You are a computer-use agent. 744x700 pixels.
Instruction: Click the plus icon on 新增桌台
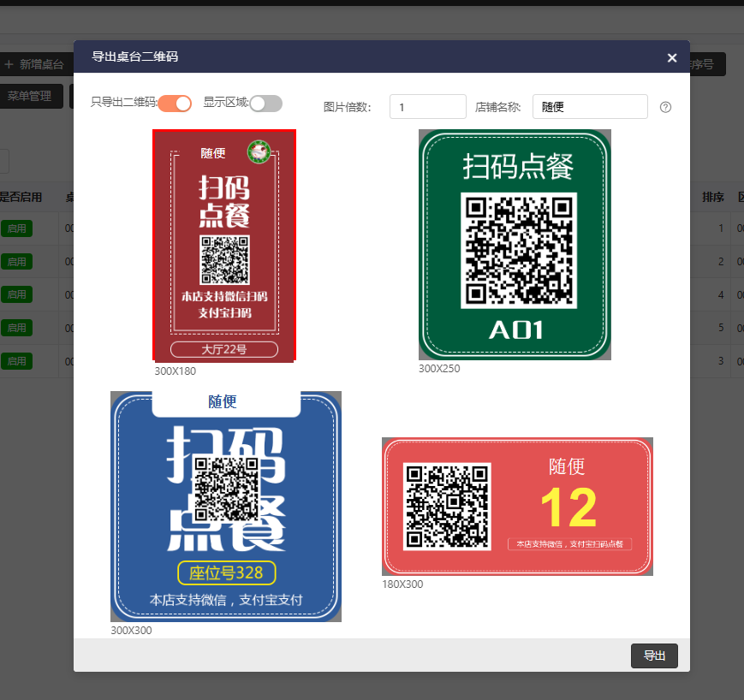click(9, 64)
